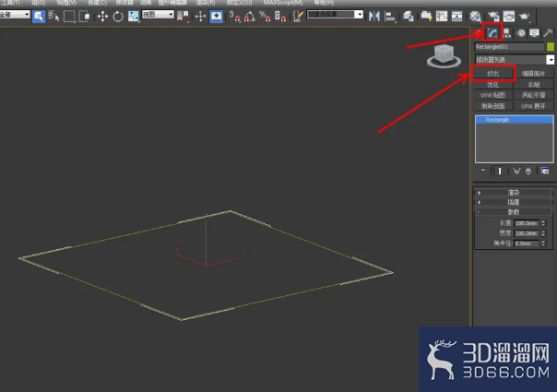Click the Render Production teapot icon

(525, 17)
